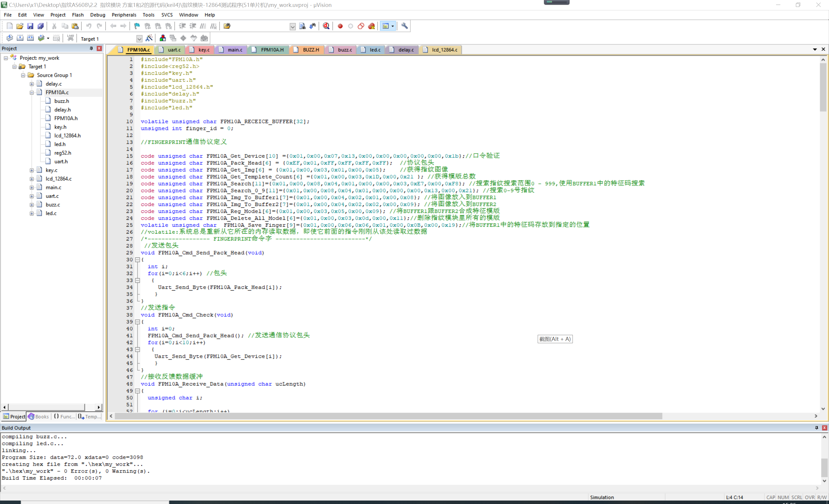This screenshot has width=829, height=504.
Task: Click the OVR indicator in the status bar
Action: click(809, 497)
